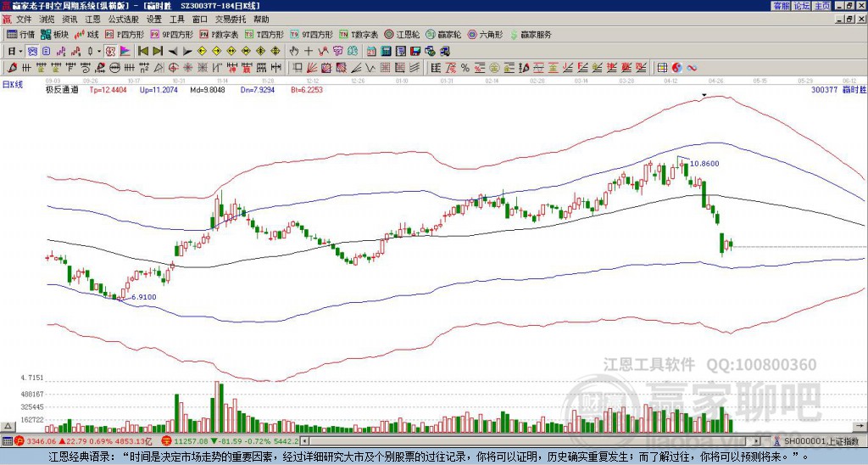Click the grid table icon

tap(662, 68)
